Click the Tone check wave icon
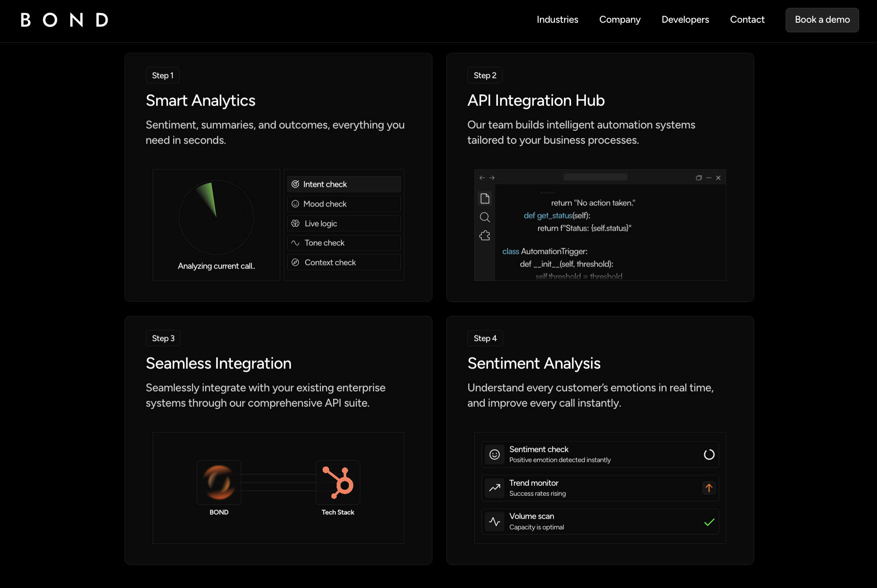Viewport: 877px width, 588px height. pyautogui.click(x=296, y=243)
